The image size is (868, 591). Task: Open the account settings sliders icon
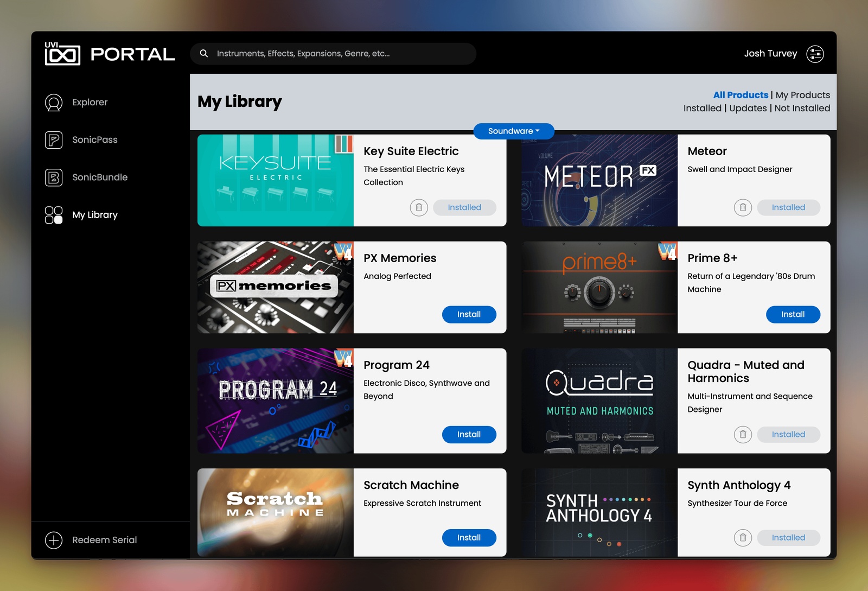[815, 54]
